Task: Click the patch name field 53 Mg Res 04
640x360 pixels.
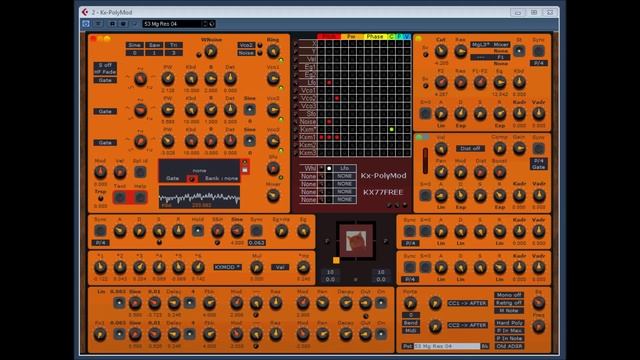Action: tap(447, 346)
